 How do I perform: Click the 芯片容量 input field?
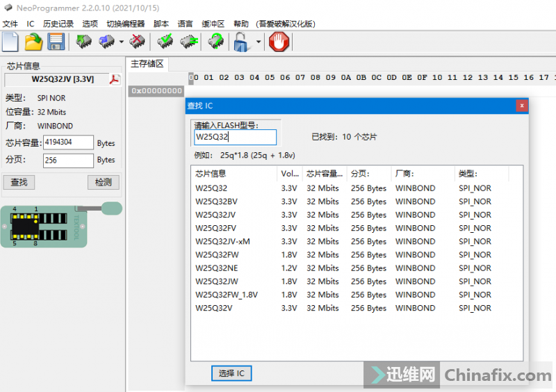(x=68, y=142)
